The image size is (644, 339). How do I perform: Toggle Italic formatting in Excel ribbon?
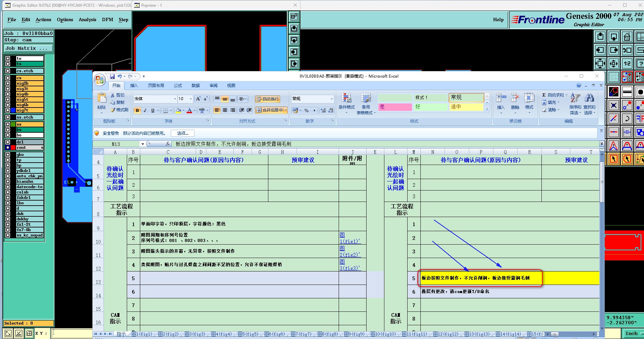(x=145, y=110)
